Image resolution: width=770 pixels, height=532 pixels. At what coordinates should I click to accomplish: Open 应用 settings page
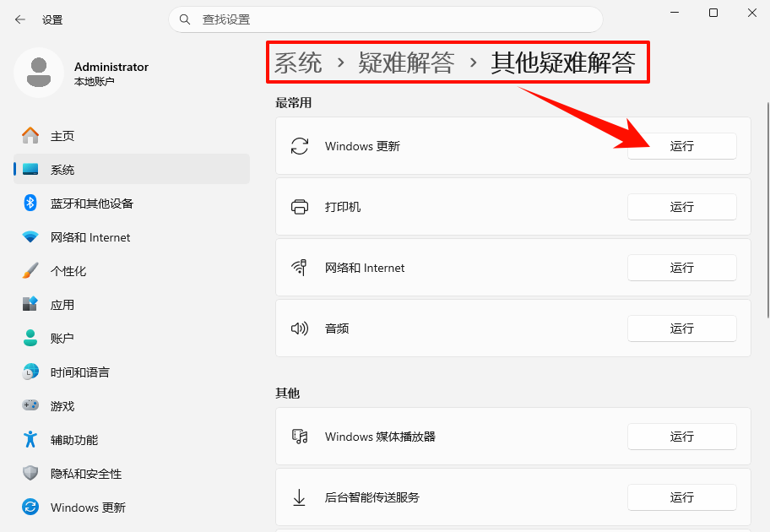tap(132, 304)
